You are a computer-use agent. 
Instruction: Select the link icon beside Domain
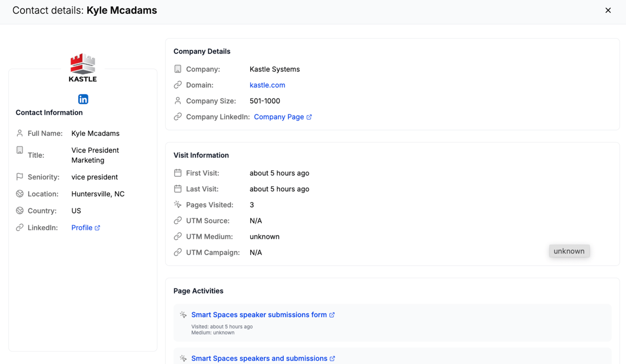[178, 85]
